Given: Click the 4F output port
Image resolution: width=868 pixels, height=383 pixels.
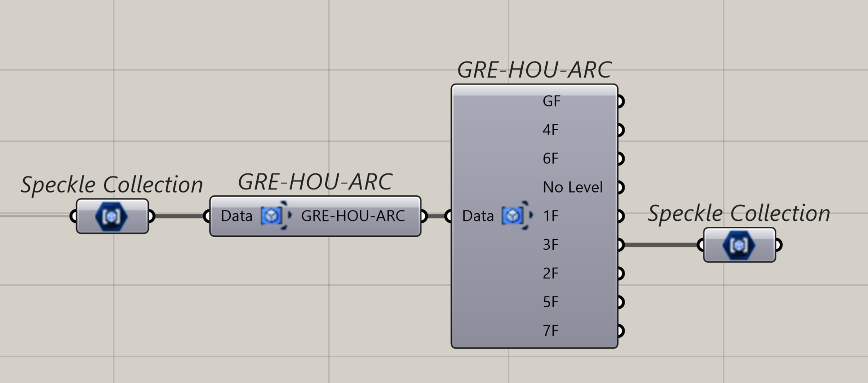Looking at the screenshot, I should 621,130.
